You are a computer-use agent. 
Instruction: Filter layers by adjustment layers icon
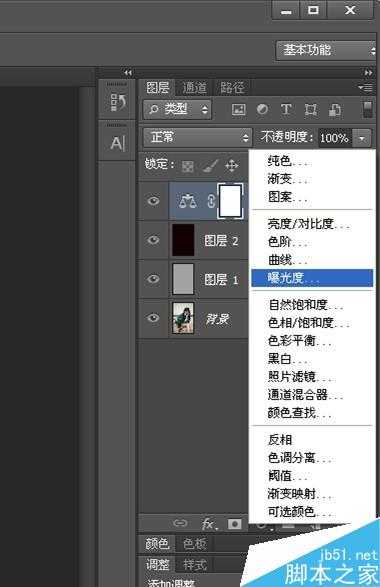click(x=262, y=109)
